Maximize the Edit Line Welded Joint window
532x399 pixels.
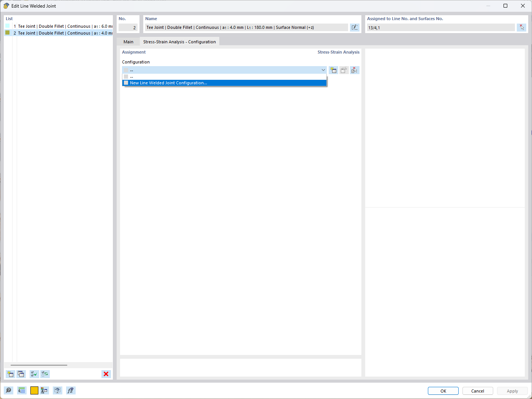505,6
